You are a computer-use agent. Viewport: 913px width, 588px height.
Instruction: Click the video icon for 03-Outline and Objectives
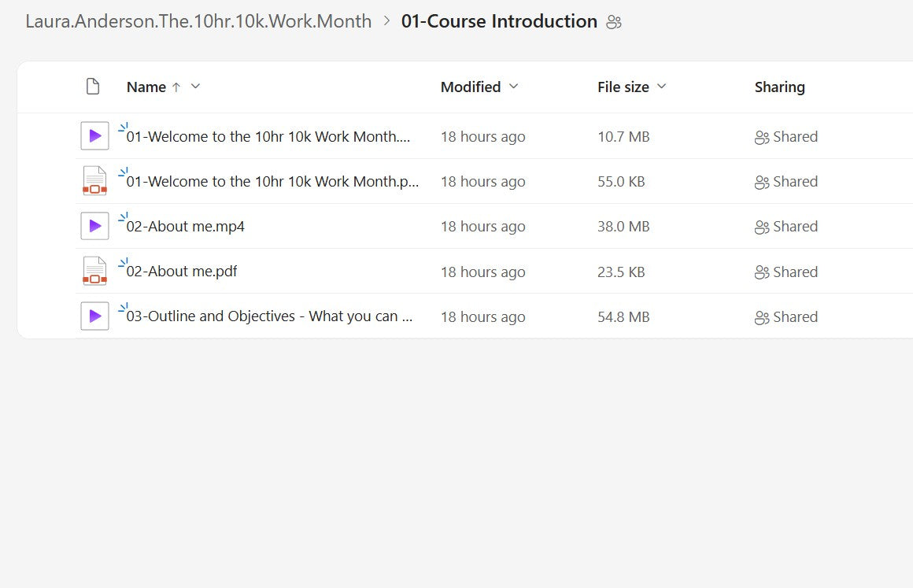(94, 316)
